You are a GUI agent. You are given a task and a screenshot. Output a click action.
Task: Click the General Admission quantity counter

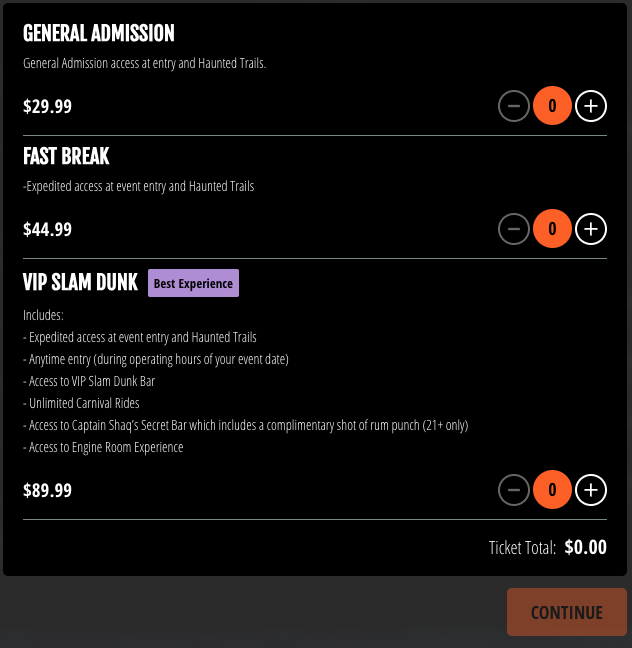click(x=552, y=106)
